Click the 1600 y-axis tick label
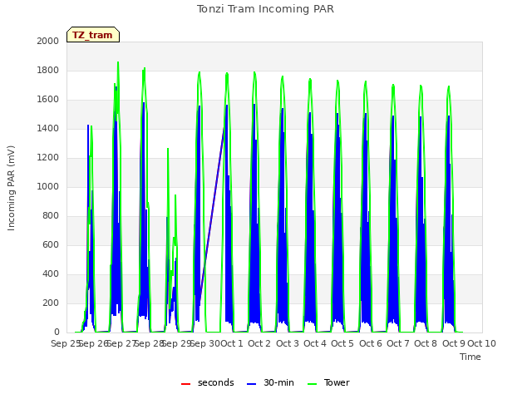This screenshot has height=399, width=532. click(48, 100)
